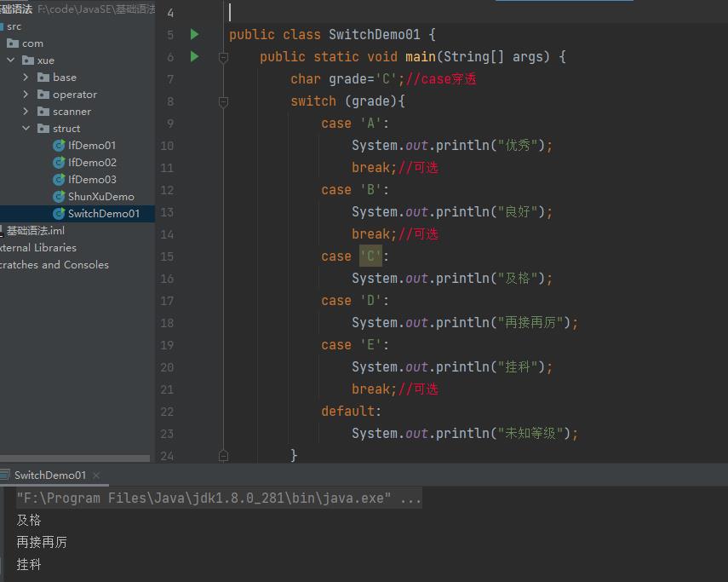Click line number 10 in gutter
This screenshot has width=728, height=582.
click(x=167, y=146)
